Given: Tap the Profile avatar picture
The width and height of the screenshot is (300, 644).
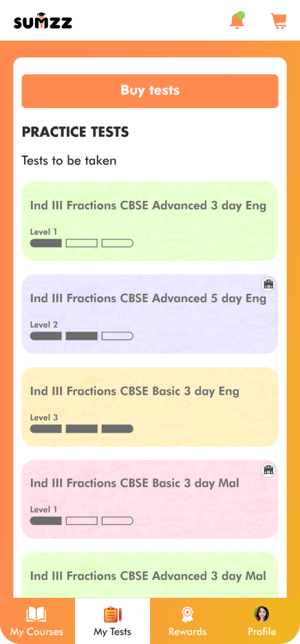Looking at the screenshot, I should click(261, 614).
